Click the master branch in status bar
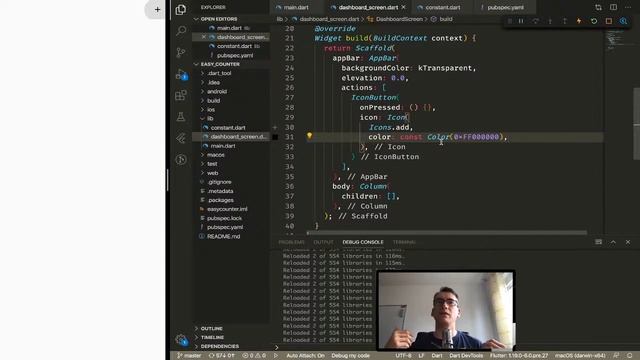The height and width of the screenshot is (360, 640). coord(189,356)
